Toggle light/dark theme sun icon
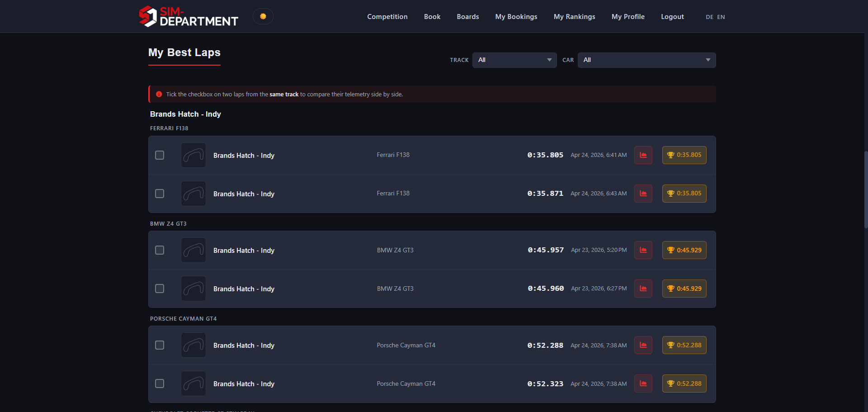The height and width of the screenshot is (412, 868). [263, 16]
